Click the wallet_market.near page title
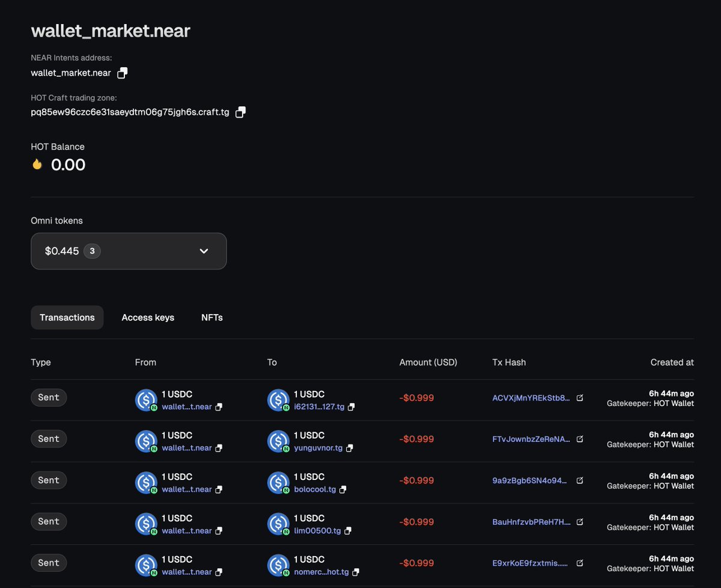The height and width of the screenshot is (588, 721). click(x=111, y=31)
